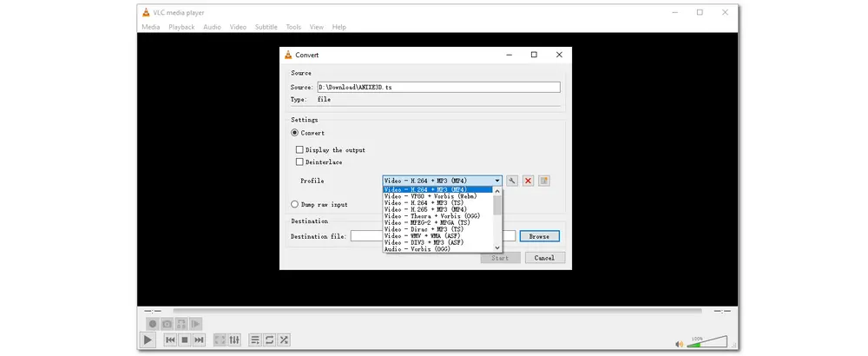
Task: Open the Media menu
Action: click(x=150, y=27)
